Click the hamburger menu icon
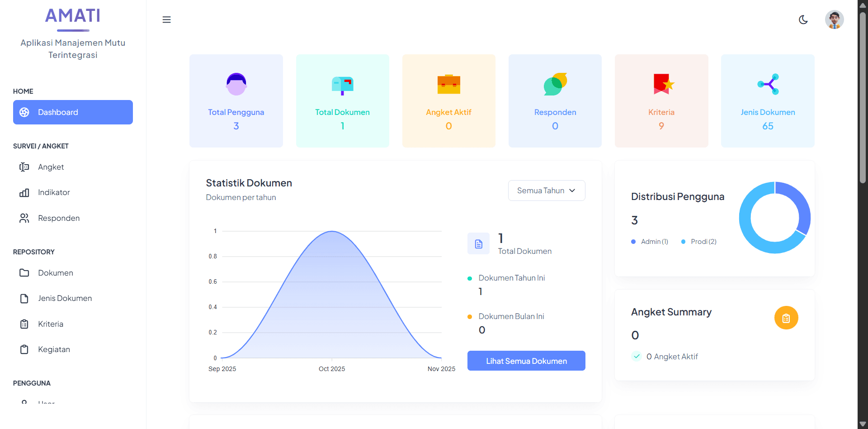This screenshot has height=429, width=868. click(166, 19)
